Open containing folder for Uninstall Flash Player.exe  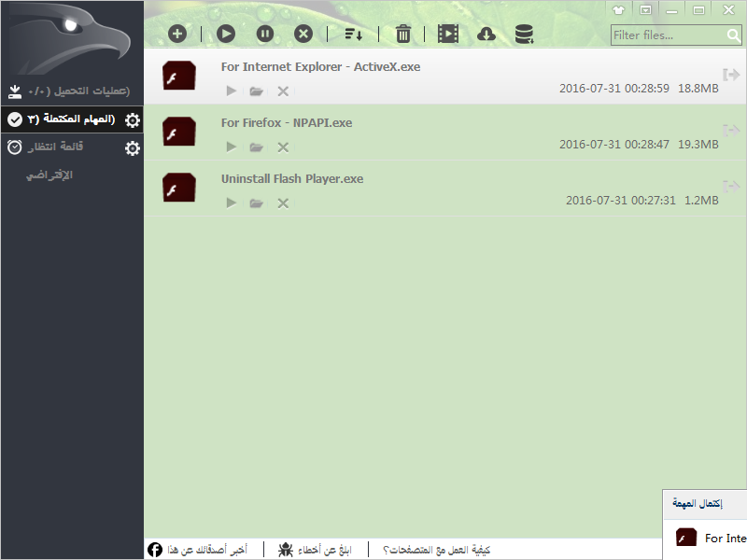point(256,203)
